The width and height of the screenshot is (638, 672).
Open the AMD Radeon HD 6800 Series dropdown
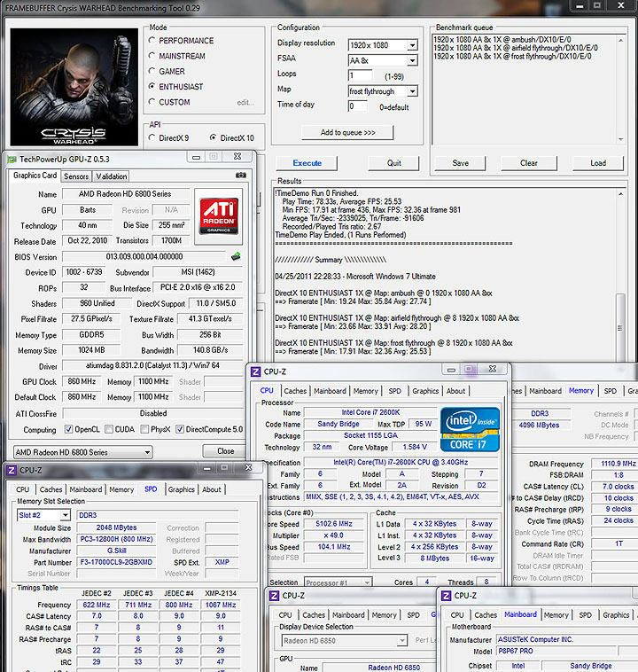pos(83,452)
